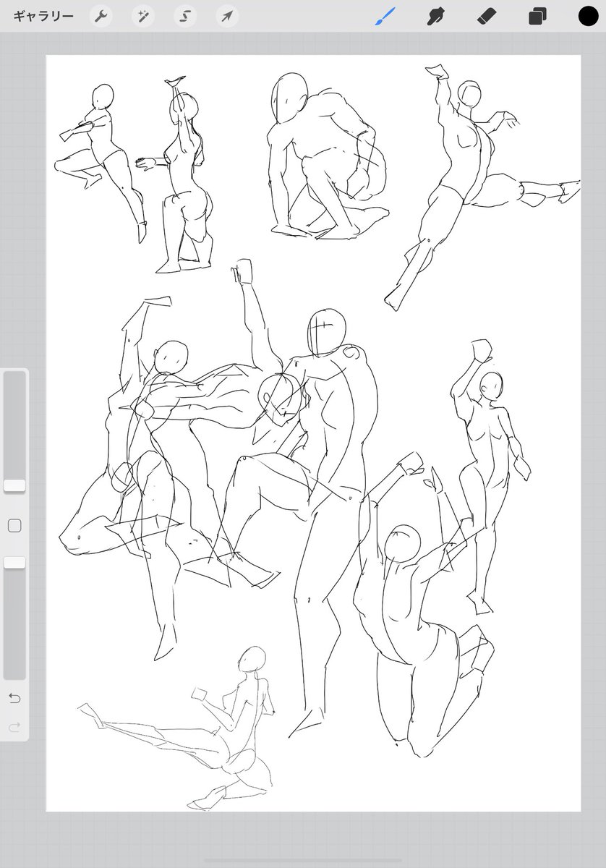The width and height of the screenshot is (606, 868).
Task: Open the Gallery (ギャラリー) button
Action: click(43, 16)
